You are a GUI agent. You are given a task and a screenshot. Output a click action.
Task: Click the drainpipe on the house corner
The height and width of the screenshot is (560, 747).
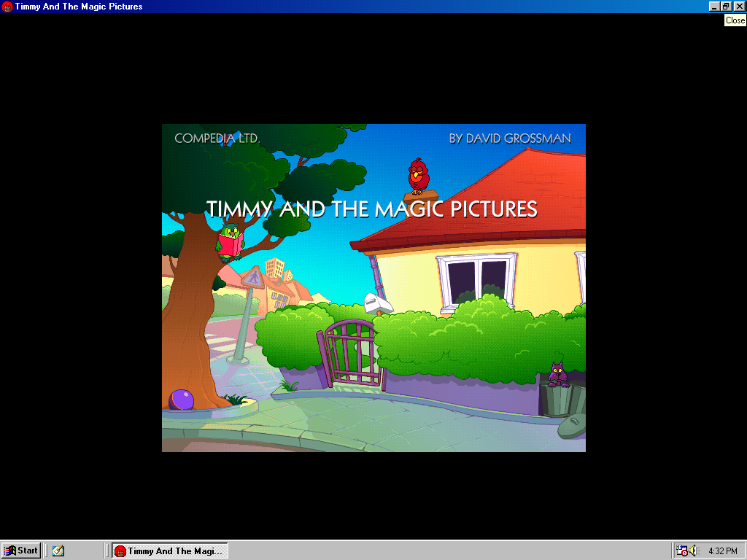376,275
